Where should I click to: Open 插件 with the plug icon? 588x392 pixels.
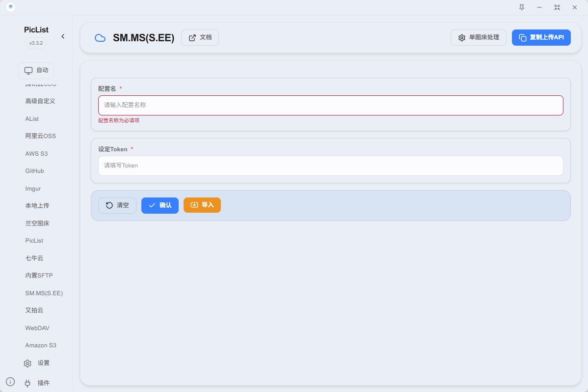tap(36, 383)
